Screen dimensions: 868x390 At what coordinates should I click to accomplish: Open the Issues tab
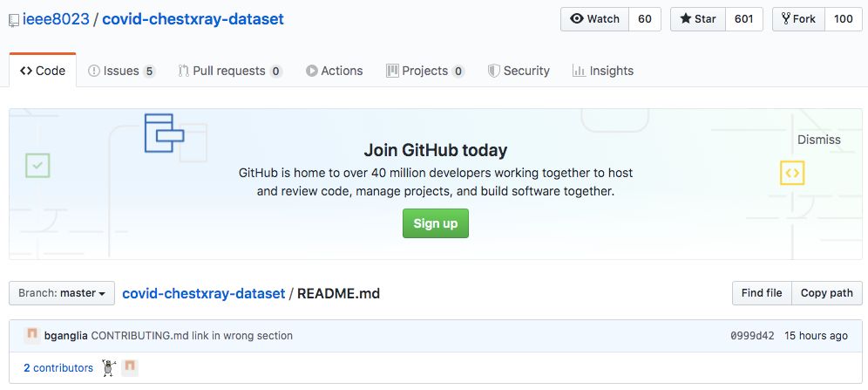(121, 71)
